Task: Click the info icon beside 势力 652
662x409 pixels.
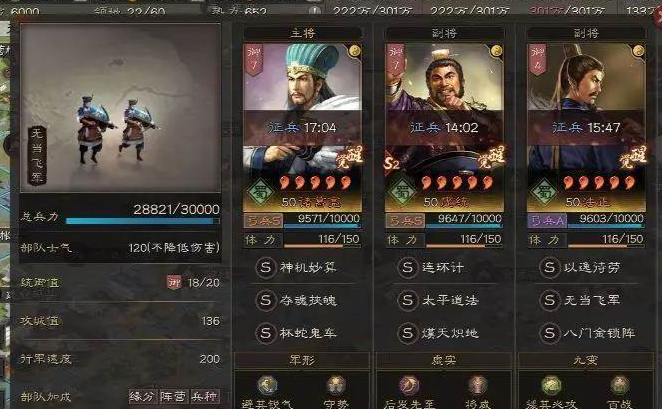Action: point(315,11)
